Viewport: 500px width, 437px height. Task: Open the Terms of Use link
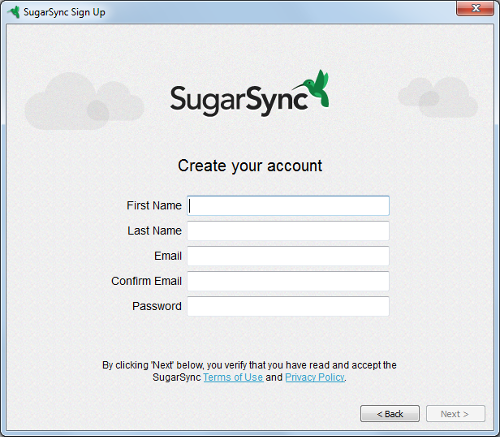point(233,377)
